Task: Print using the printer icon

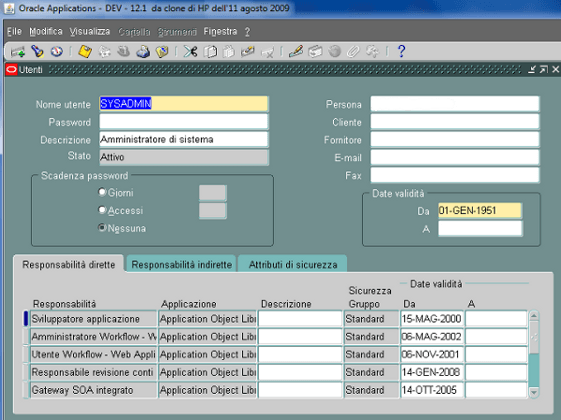Action: [x=143, y=52]
